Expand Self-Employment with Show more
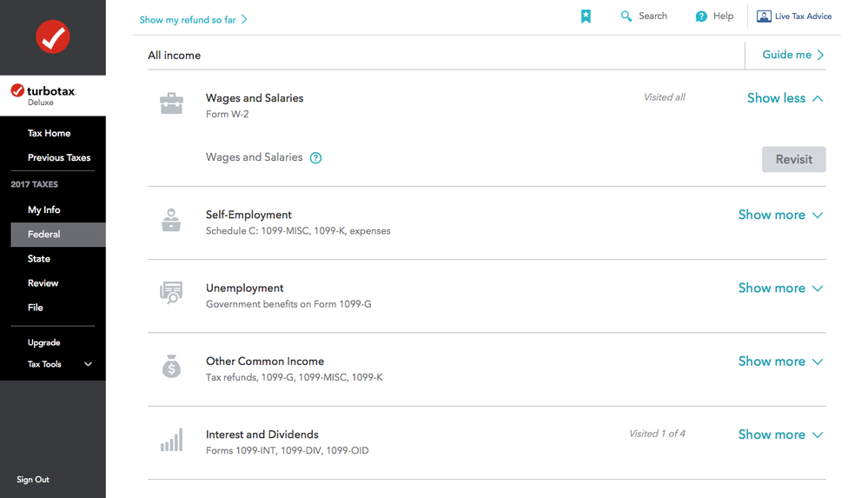The image size is (868, 498). pyautogui.click(x=780, y=215)
